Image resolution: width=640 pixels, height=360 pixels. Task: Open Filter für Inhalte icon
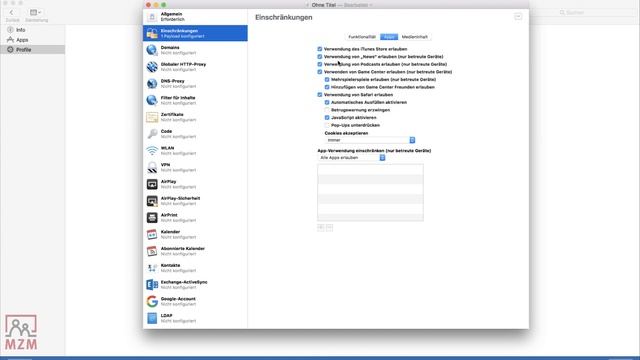(x=152, y=100)
